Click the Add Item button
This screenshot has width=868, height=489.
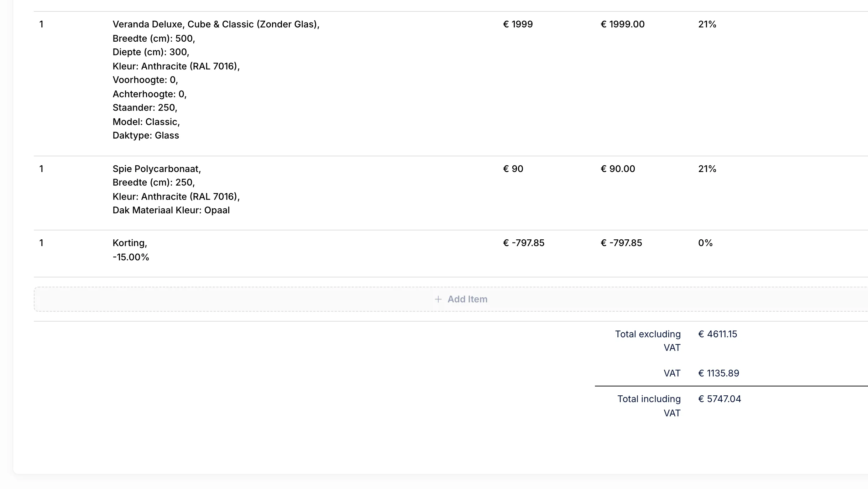[x=451, y=299]
